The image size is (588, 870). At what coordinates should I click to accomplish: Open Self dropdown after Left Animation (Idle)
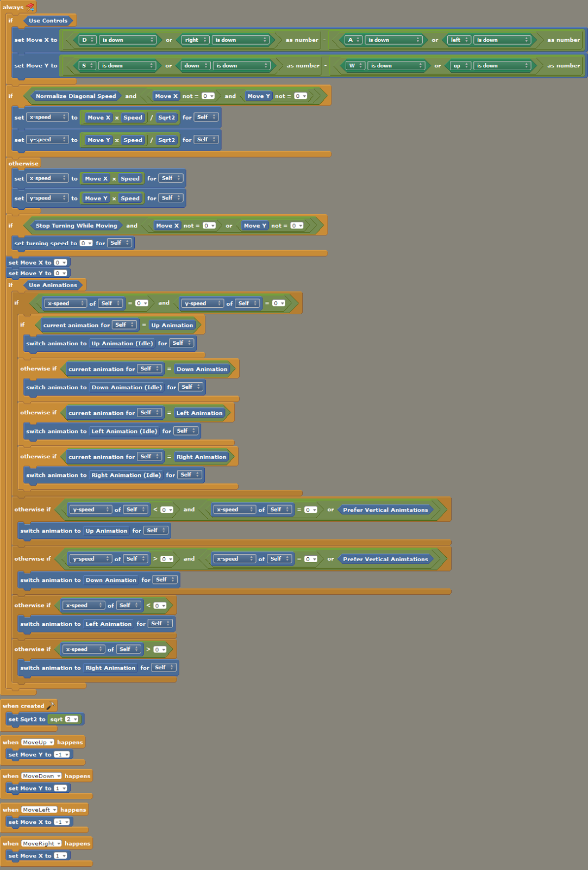186,431
